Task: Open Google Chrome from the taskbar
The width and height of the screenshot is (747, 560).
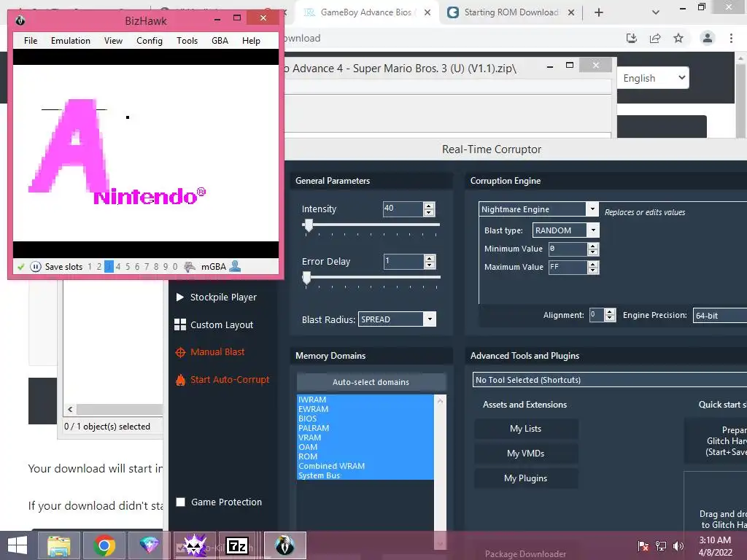Action: (x=104, y=545)
